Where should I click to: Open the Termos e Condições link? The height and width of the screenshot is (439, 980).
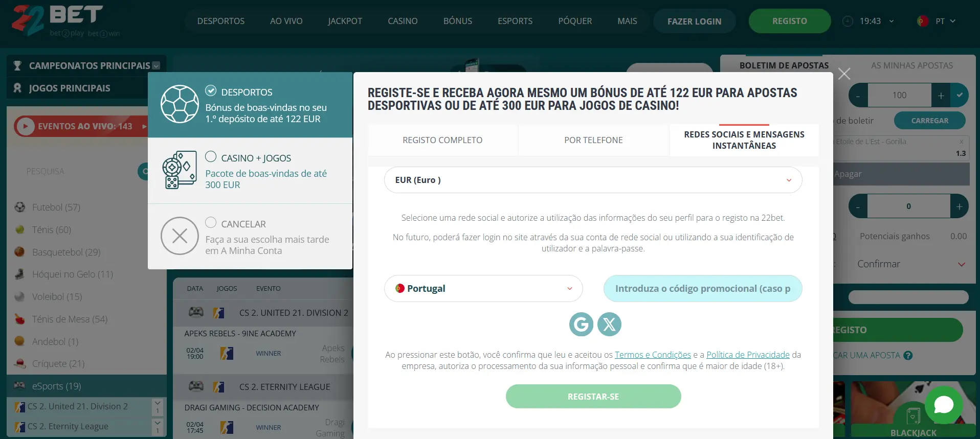click(652, 355)
